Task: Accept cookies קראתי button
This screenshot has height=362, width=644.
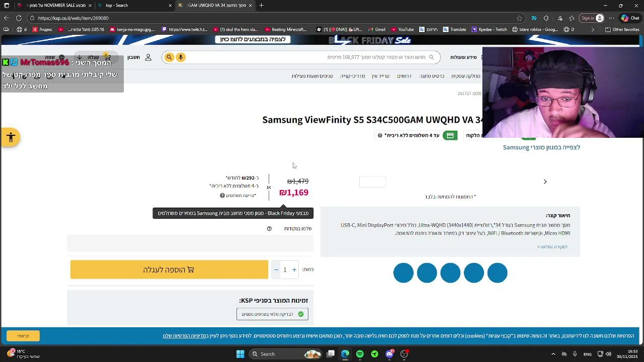Action: click(23, 336)
